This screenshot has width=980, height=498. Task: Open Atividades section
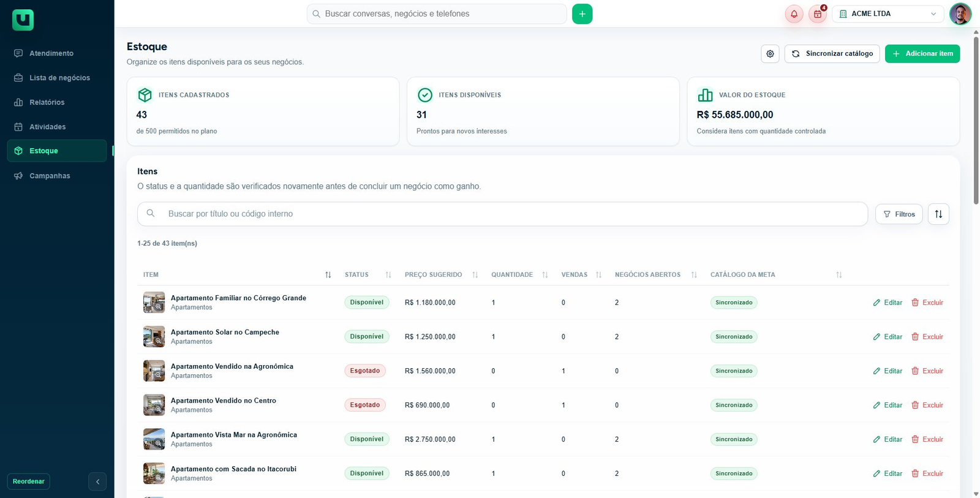57,127
